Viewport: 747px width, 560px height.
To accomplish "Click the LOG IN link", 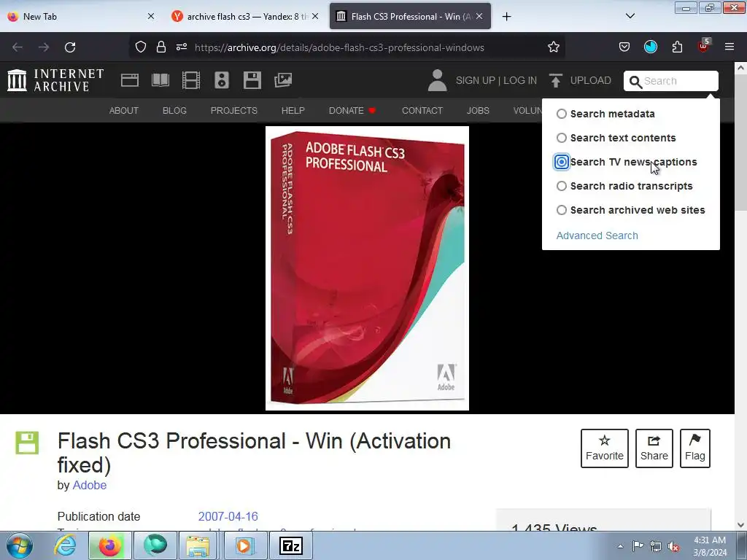I will [520, 80].
